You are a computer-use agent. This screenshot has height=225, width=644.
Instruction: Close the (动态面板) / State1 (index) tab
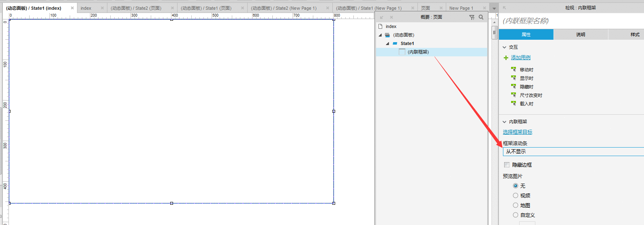[72, 8]
